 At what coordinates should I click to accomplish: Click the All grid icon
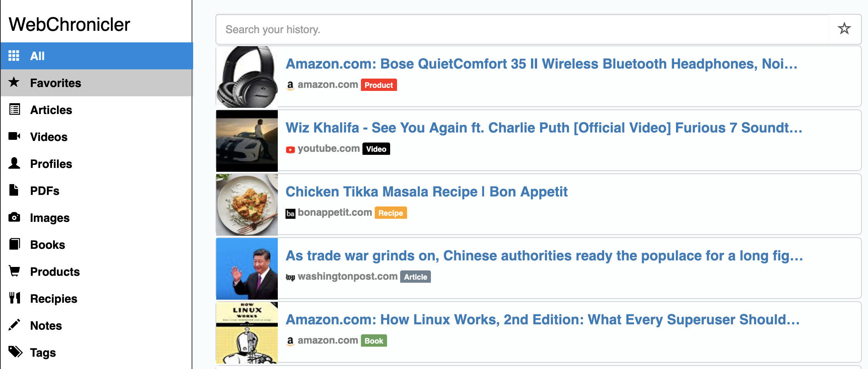click(14, 56)
